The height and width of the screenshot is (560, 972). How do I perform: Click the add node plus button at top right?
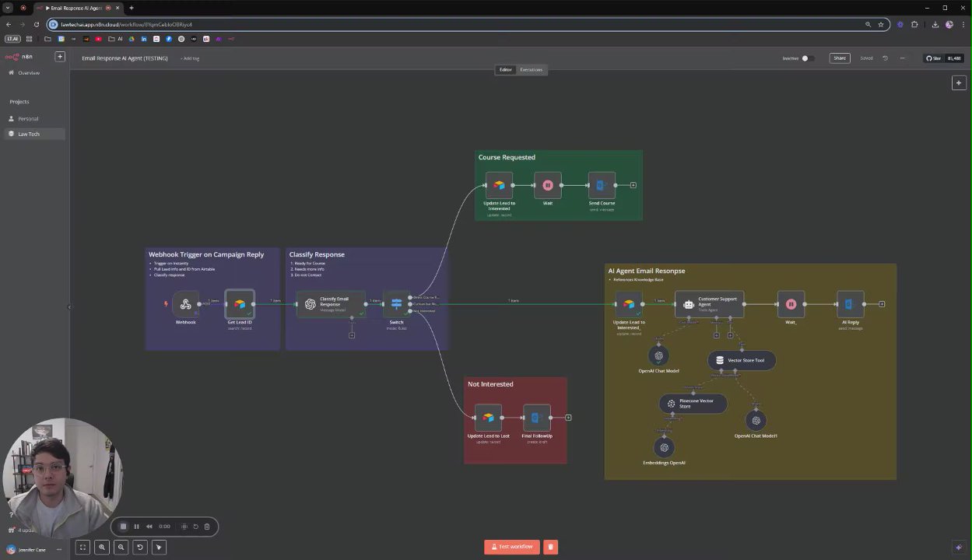tap(959, 82)
